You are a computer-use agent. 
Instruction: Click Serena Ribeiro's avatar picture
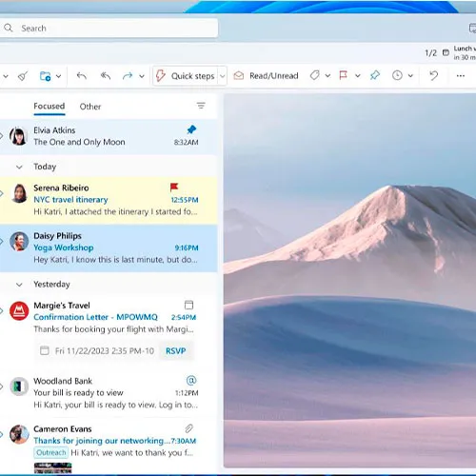pos(19,193)
